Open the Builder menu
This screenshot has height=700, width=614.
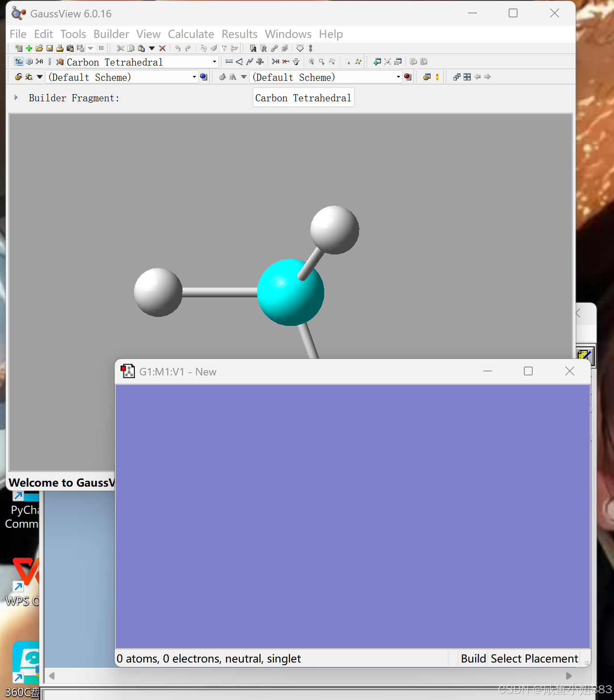tap(111, 34)
